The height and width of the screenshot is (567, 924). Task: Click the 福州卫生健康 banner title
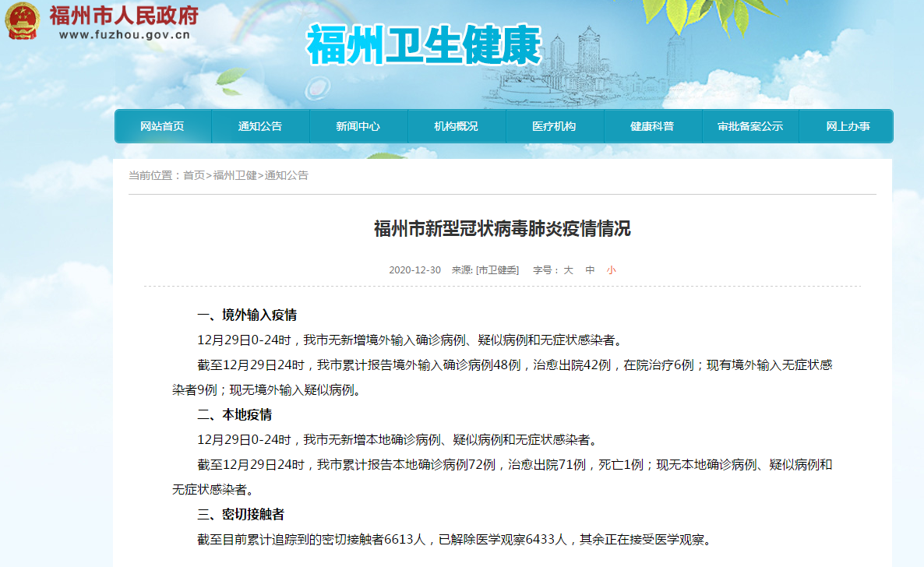[x=423, y=45]
